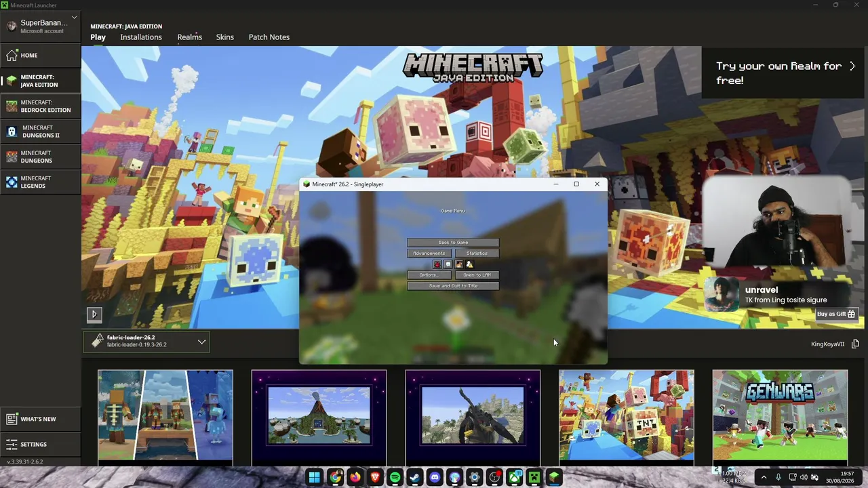Open Home in the launcher sidebar
This screenshot has height=488, width=868.
(41, 56)
